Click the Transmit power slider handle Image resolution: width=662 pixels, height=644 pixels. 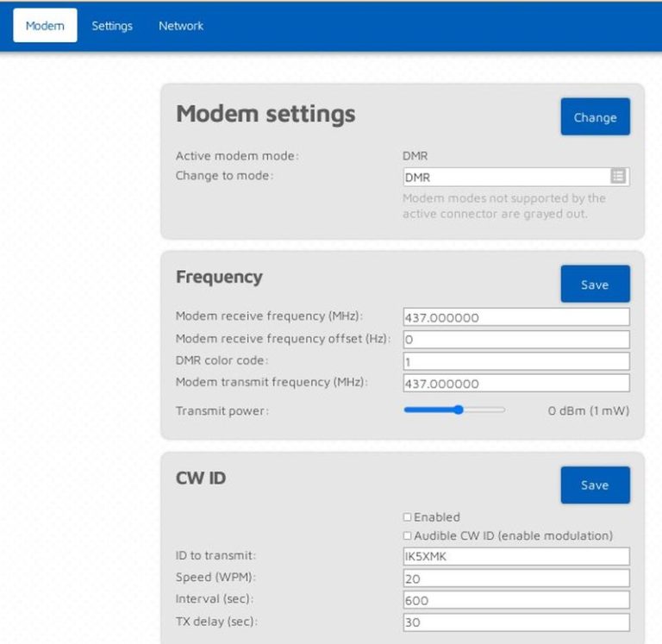[459, 410]
